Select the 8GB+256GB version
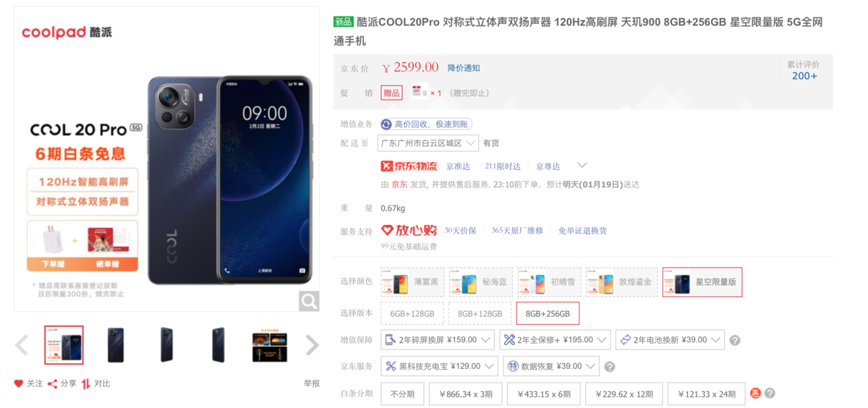 click(x=548, y=314)
